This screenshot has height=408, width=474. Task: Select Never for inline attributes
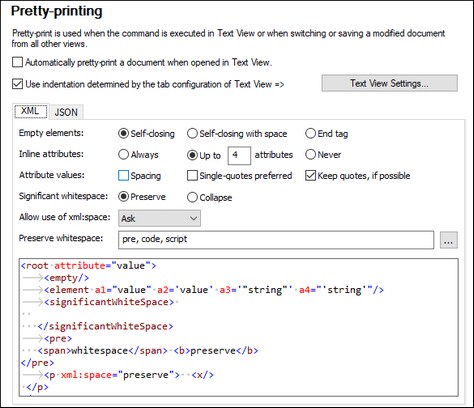pyautogui.click(x=310, y=155)
